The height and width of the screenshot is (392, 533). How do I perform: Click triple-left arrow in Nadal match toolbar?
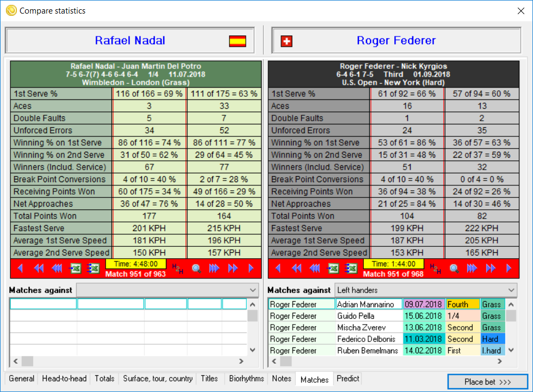[57, 269]
